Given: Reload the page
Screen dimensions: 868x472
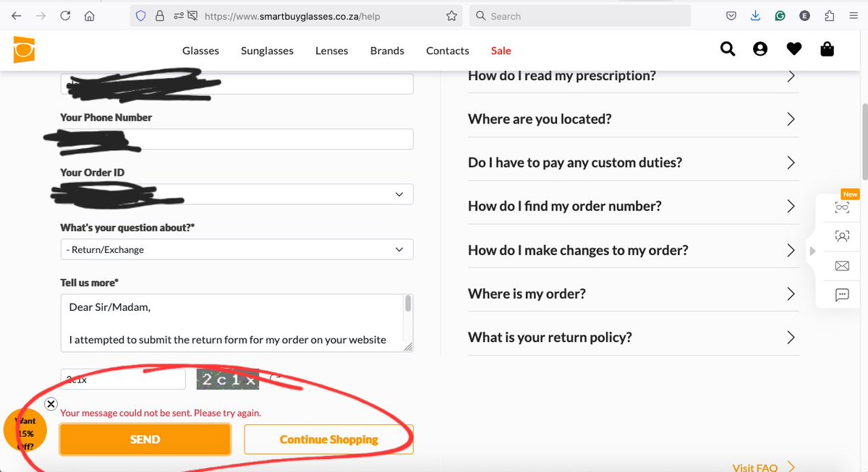Looking at the screenshot, I should pos(65,16).
